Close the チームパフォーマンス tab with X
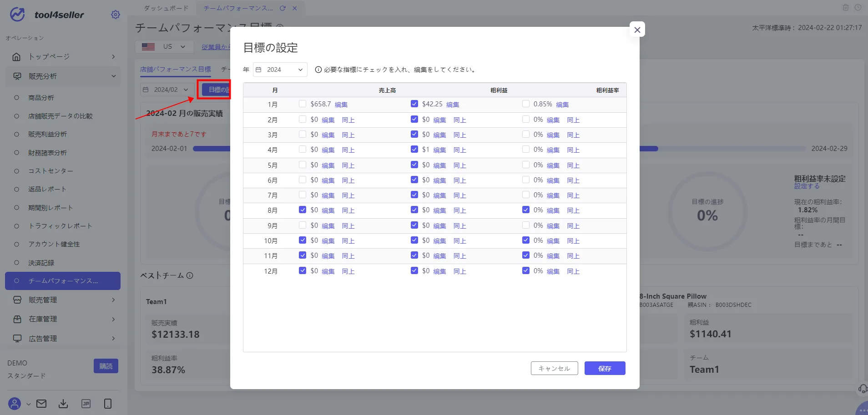The width and height of the screenshot is (868, 415). [295, 8]
